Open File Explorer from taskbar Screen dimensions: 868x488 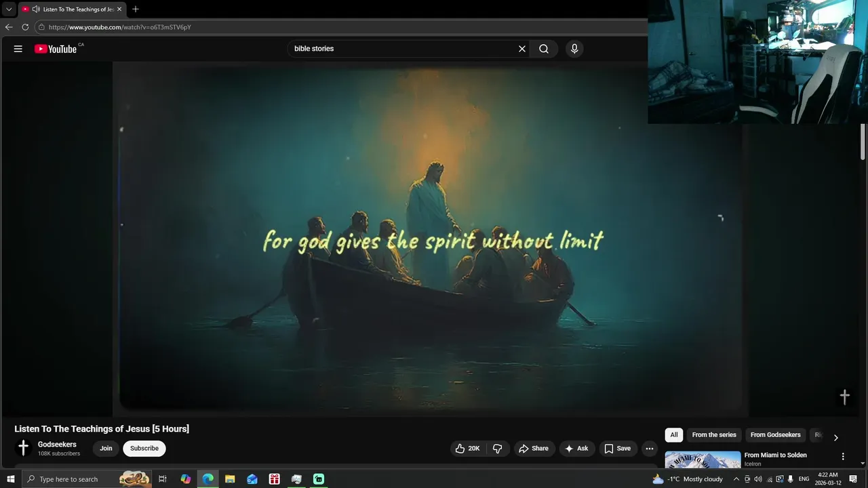click(x=230, y=479)
